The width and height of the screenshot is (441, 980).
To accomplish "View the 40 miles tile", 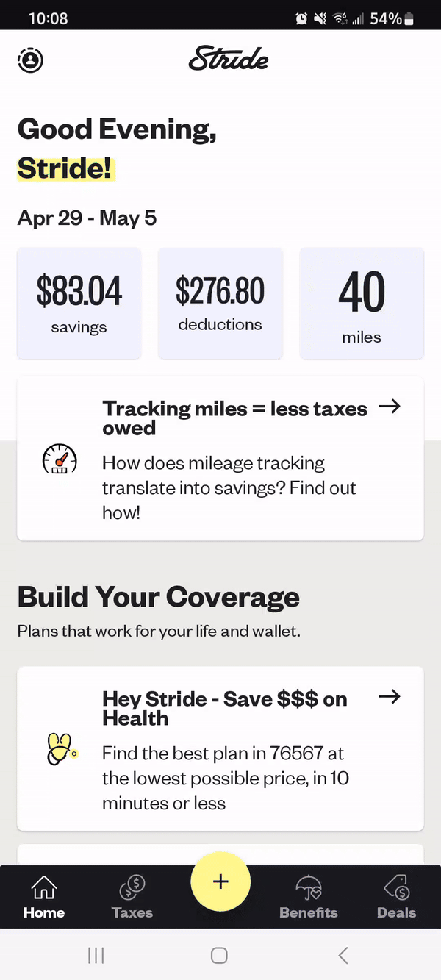I will coord(362,304).
